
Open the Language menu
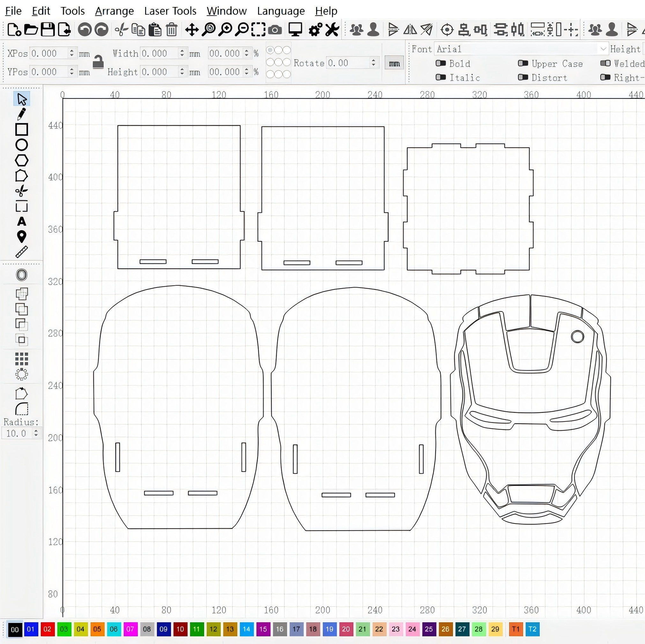281,11
